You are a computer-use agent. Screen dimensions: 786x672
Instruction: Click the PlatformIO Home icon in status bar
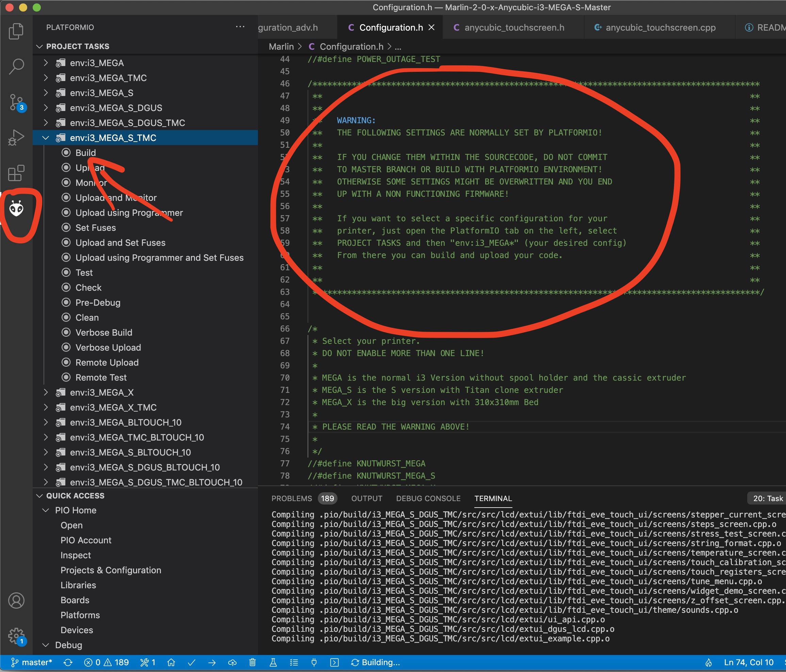pos(171,662)
